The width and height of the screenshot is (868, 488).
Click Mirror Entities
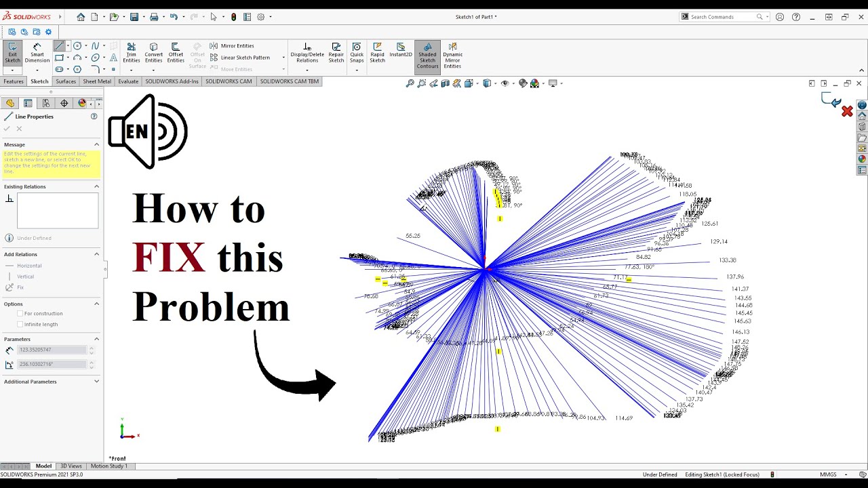coord(232,46)
